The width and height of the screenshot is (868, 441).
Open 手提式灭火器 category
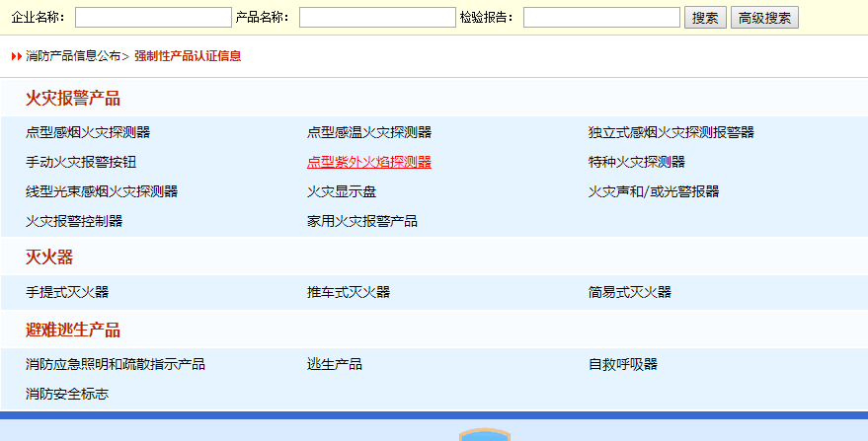point(67,292)
